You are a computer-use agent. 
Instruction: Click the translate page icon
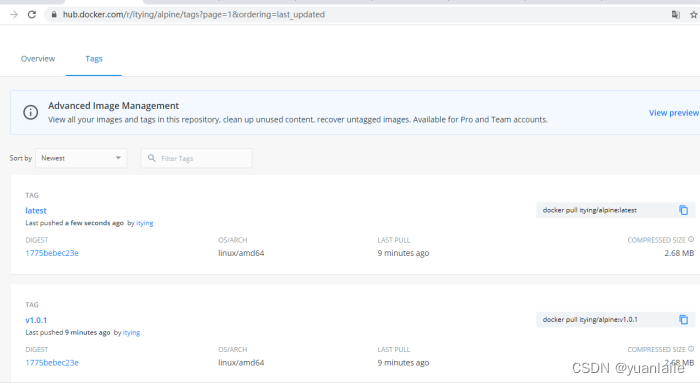pos(675,14)
